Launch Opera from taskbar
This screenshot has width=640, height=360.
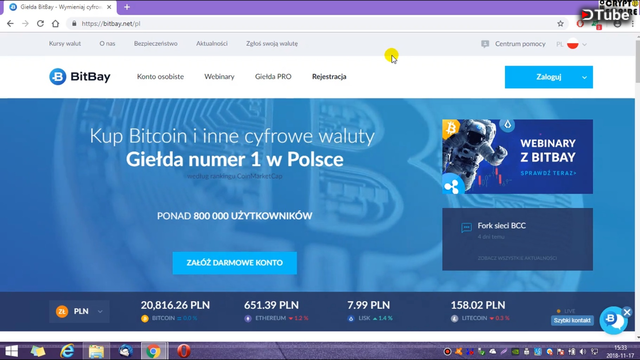point(184,351)
